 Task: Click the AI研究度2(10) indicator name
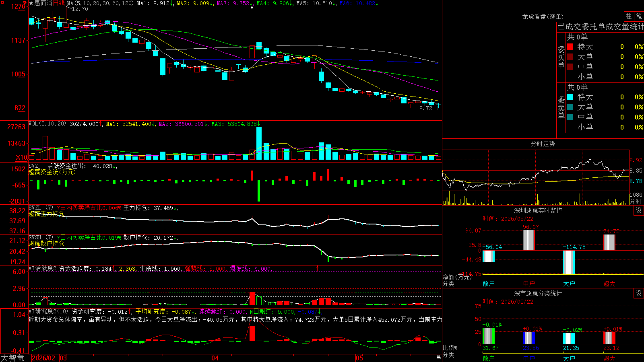(48, 311)
